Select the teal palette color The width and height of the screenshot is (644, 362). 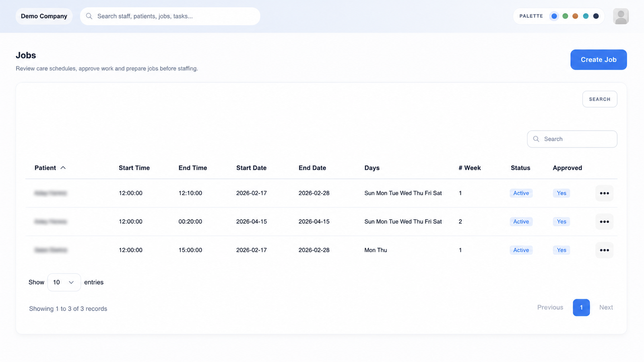click(x=586, y=16)
